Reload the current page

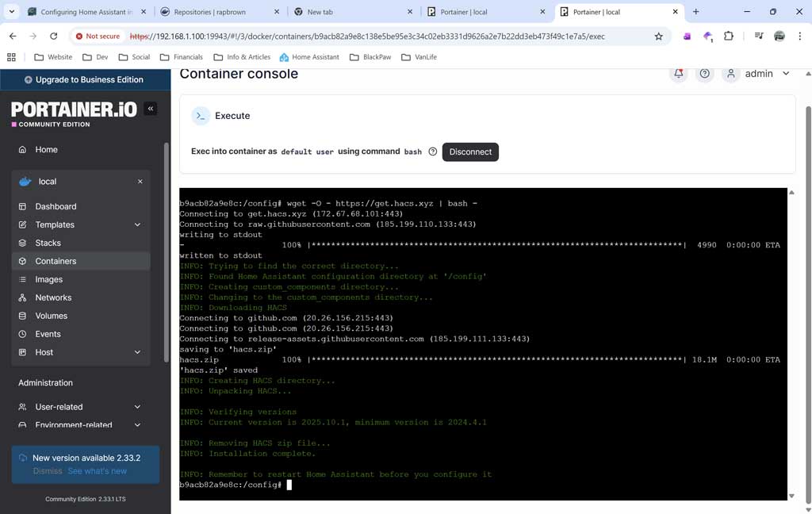tap(53, 36)
